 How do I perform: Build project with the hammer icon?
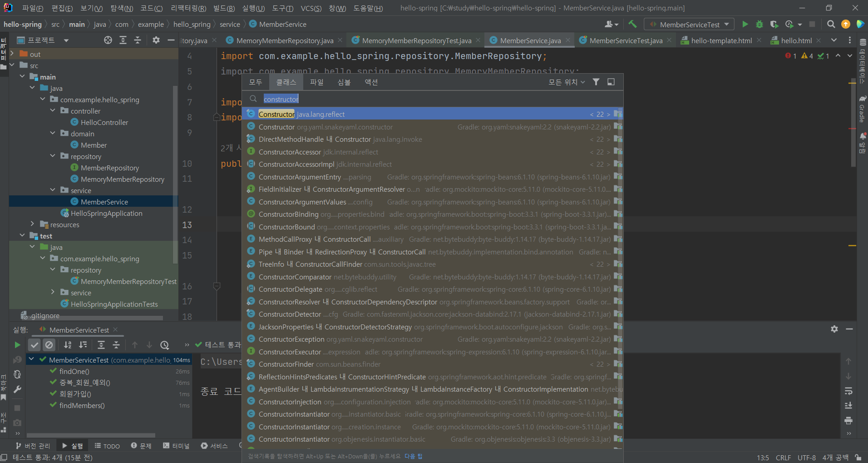(632, 24)
